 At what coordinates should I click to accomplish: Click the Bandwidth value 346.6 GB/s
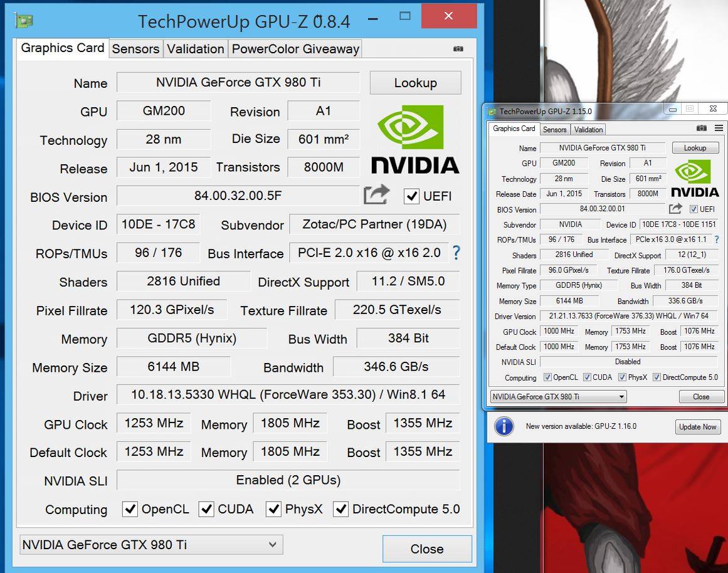click(396, 367)
